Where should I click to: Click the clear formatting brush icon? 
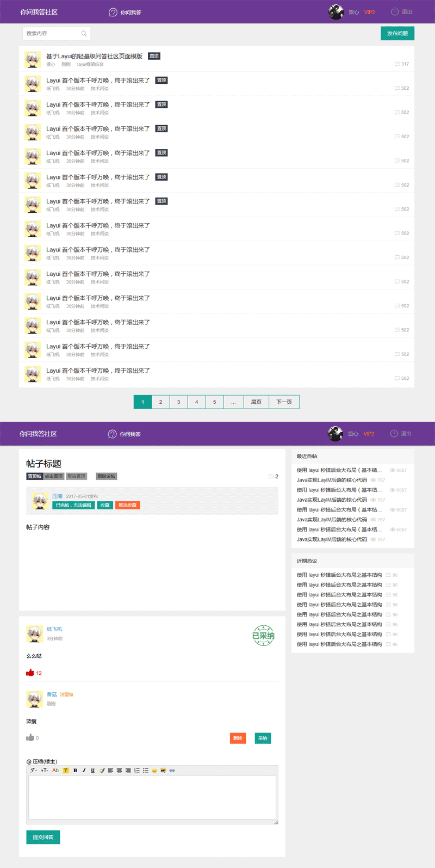pyautogui.click(x=102, y=771)
